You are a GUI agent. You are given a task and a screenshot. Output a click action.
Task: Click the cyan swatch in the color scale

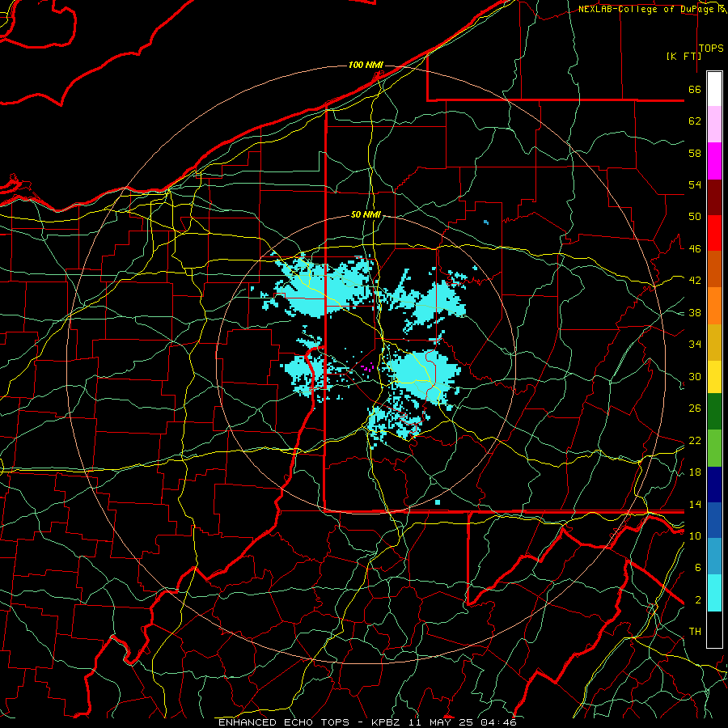[x=714, y=593]
